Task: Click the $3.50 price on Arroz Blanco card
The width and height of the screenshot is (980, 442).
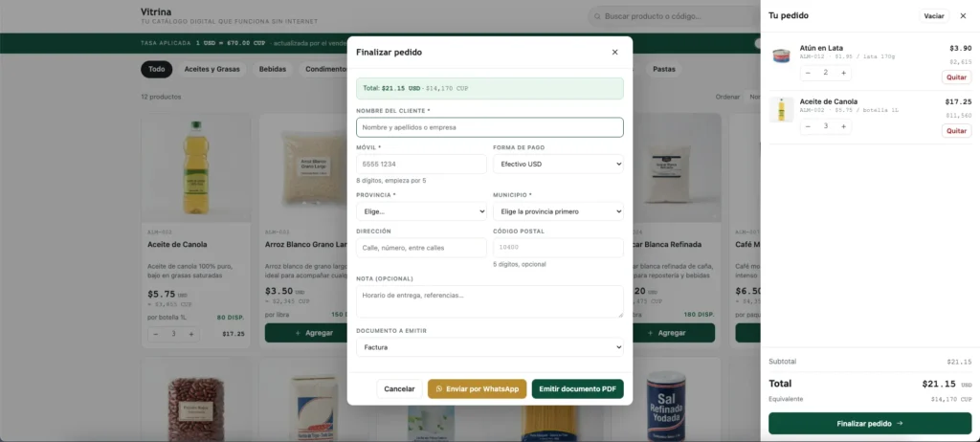Action: coord(278,292)
